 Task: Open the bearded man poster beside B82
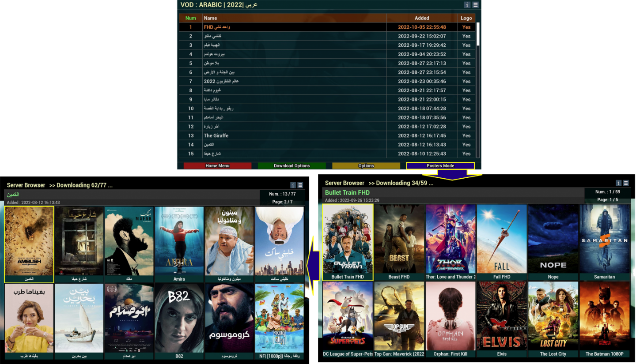point(229,322)
